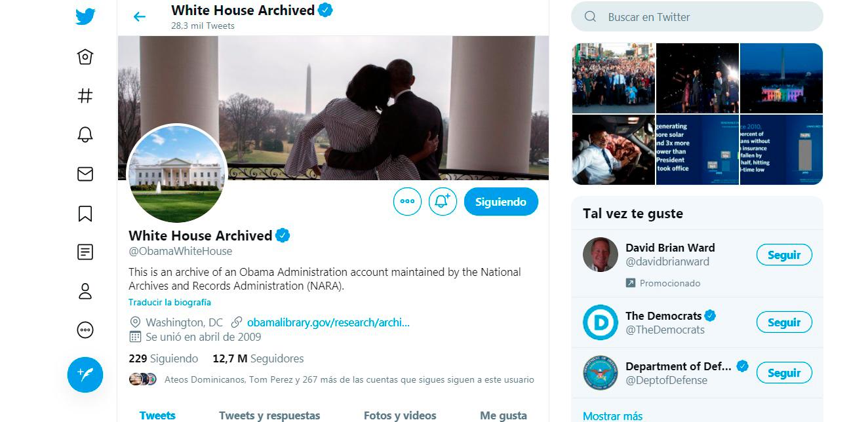Open the Profile person icon
Viewport: 868px width, 422px height.
pos(85,291)
